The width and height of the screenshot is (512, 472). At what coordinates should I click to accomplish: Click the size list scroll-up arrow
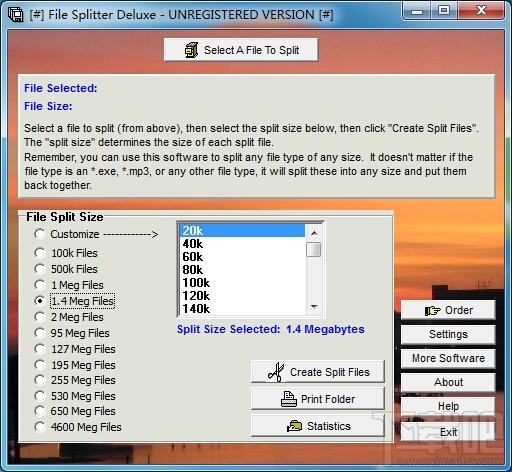(x=314, y=233)
